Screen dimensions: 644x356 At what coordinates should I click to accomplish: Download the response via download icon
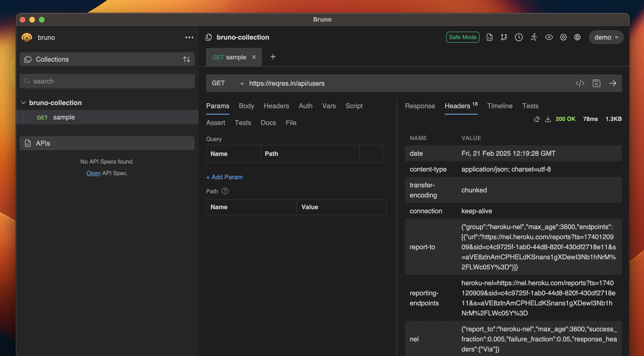click(x=548, y=119)
